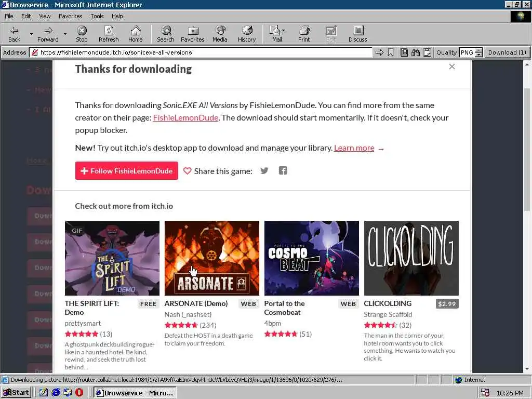Click the address bar URL field

[202, 52]
